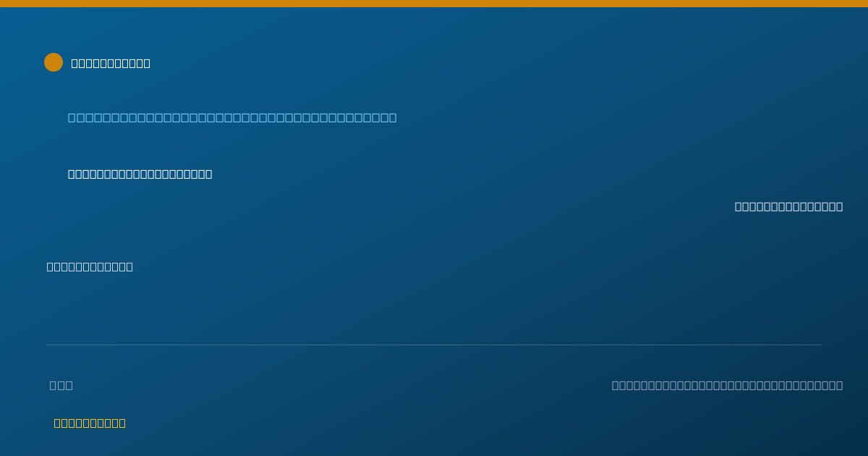This screenshot has width=868, height=456.
Task: Select the last character of the gray footer text
Action: 840,385
